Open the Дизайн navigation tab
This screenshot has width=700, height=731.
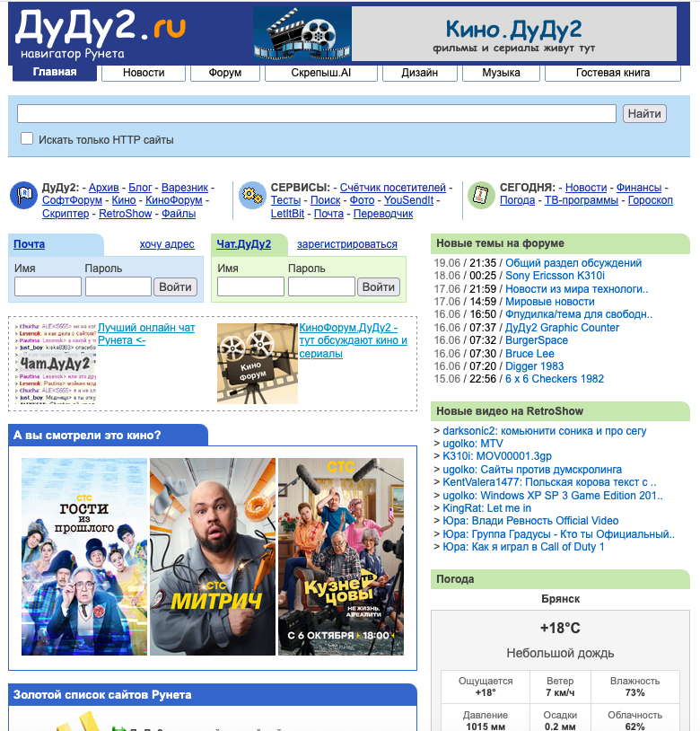click(420, 73)
